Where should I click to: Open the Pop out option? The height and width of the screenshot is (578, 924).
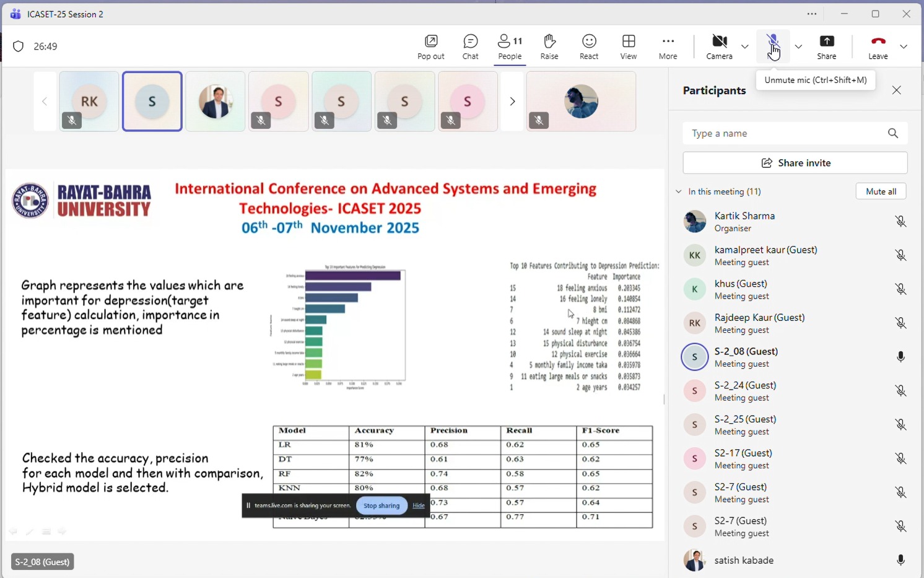(430, 47)
